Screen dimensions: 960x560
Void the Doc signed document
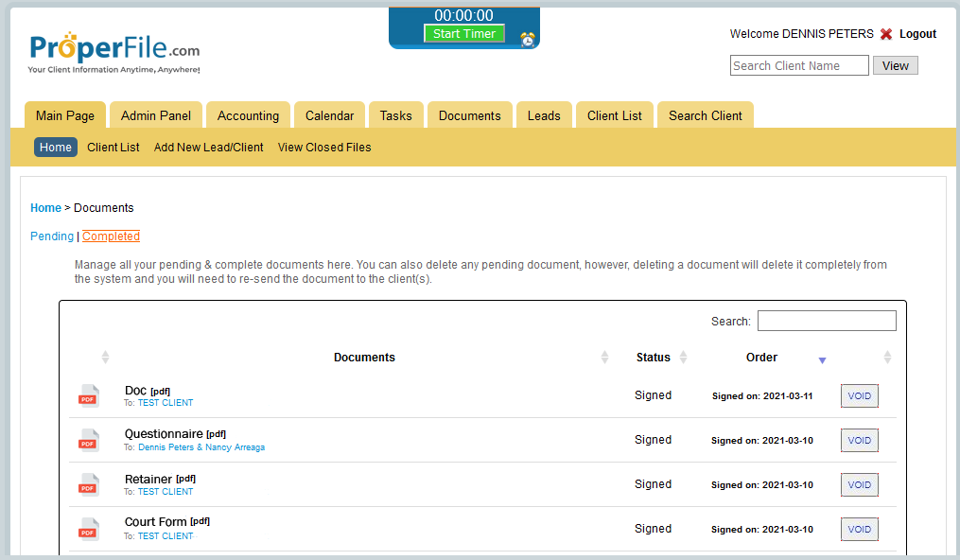pos(859,396)
